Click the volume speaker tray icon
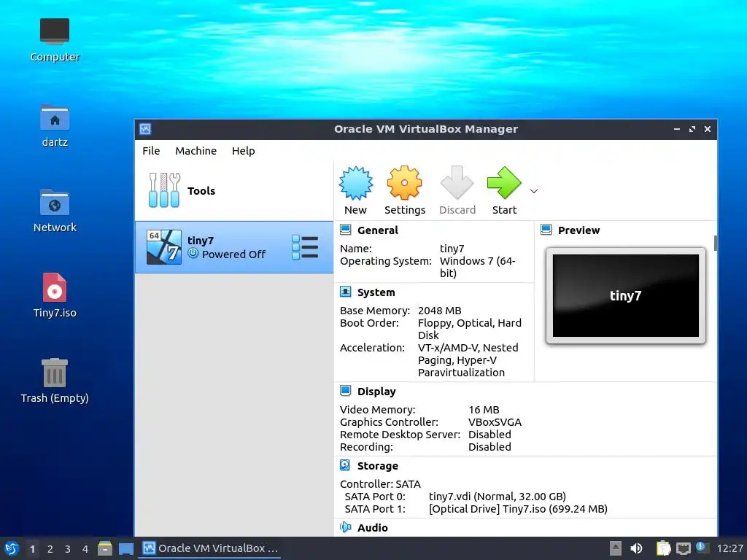747x560 pixels. tap(636, 548)
